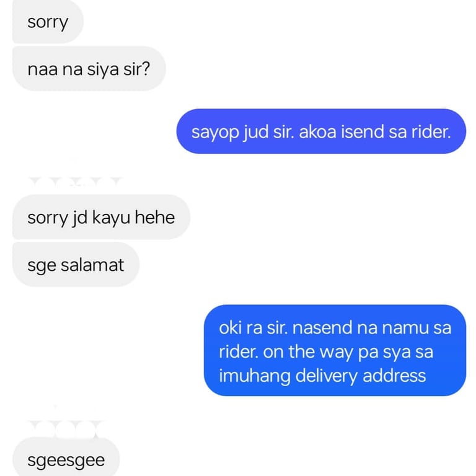Click the words "delivery address" in the last blue bubble
476x476 pixels.
coord(360,376)
